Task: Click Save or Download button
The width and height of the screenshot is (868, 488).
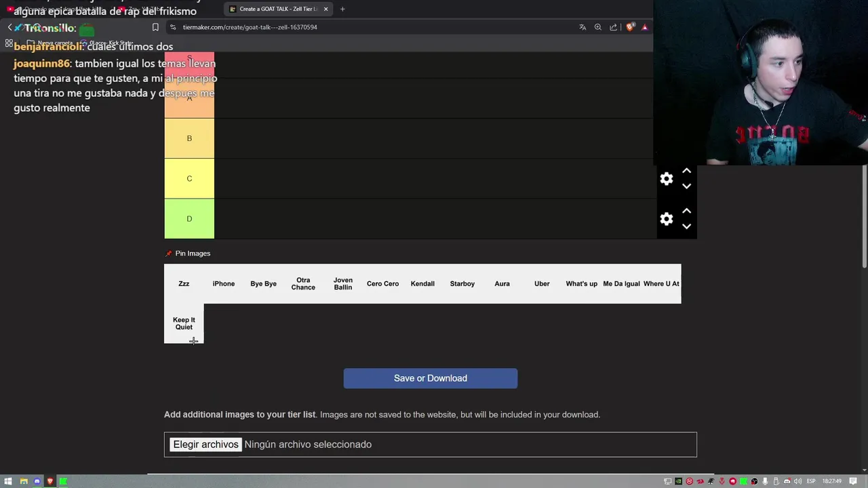Action: point(431,378)
